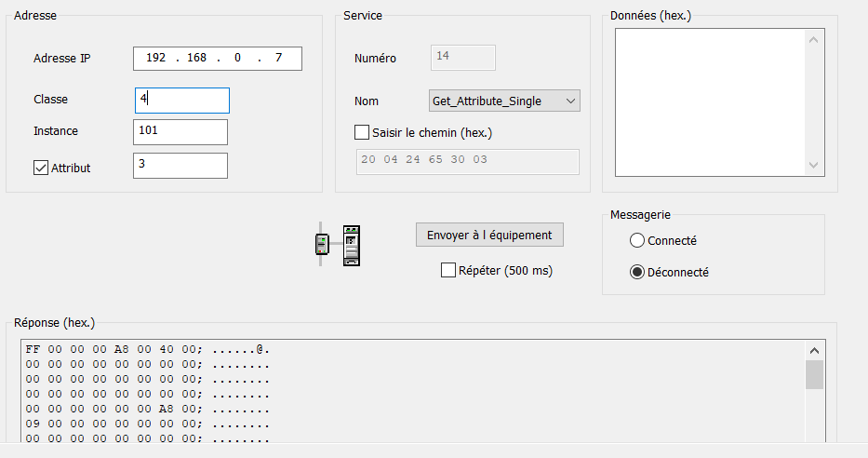Click the second IP octet 168
This screenshot has height=458, width=868.
pos(197,59)
